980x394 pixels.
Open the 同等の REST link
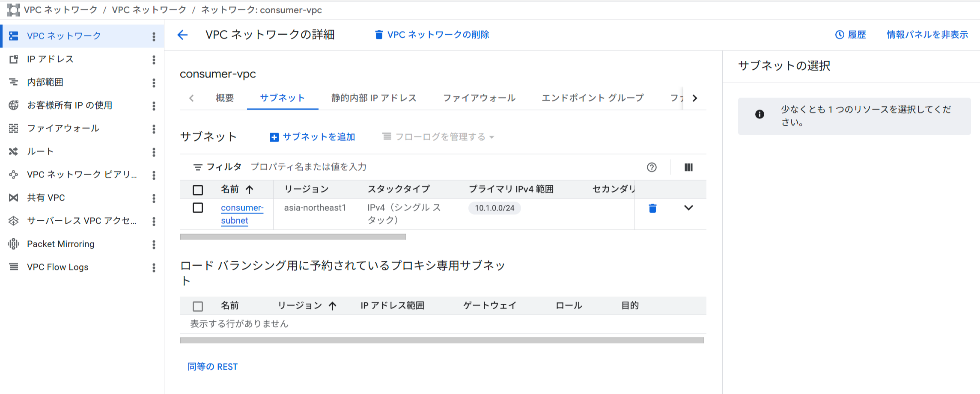tap(212, 367)
